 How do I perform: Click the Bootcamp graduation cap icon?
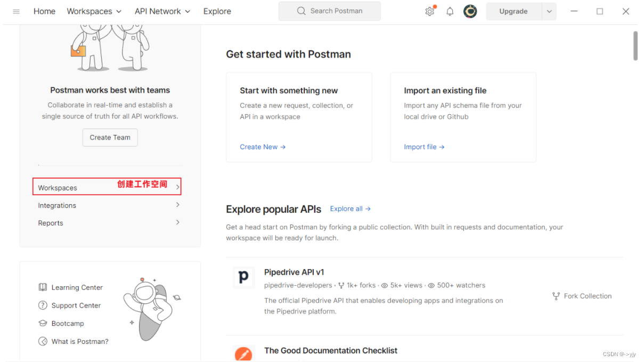point(43,324)
